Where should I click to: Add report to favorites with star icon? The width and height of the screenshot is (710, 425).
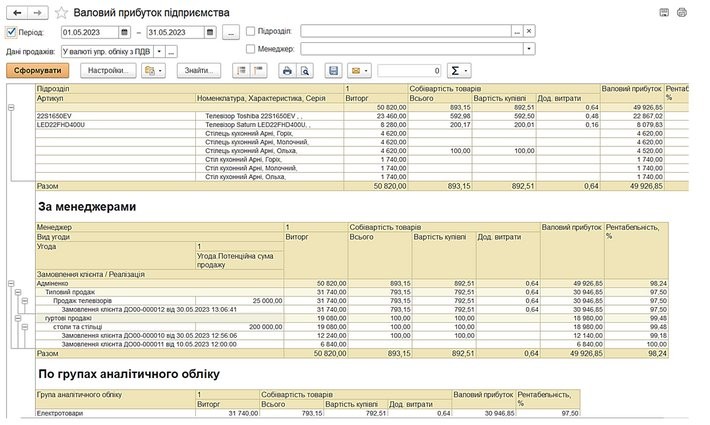tap(61, 13)
